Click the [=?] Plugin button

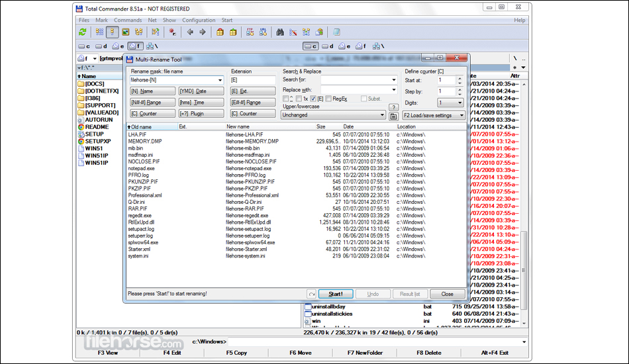pos(201,114)
